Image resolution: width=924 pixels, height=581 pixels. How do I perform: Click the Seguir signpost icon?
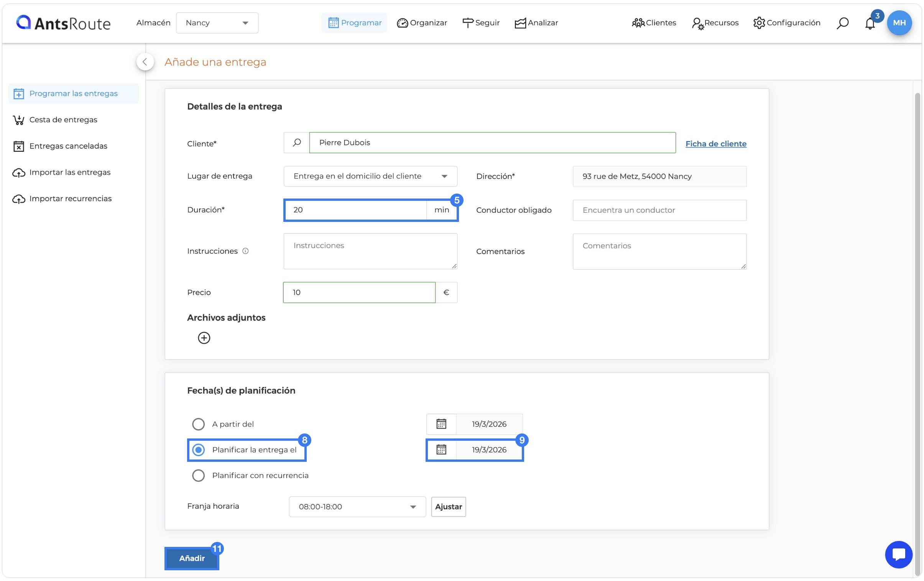(x=468, y=23)
